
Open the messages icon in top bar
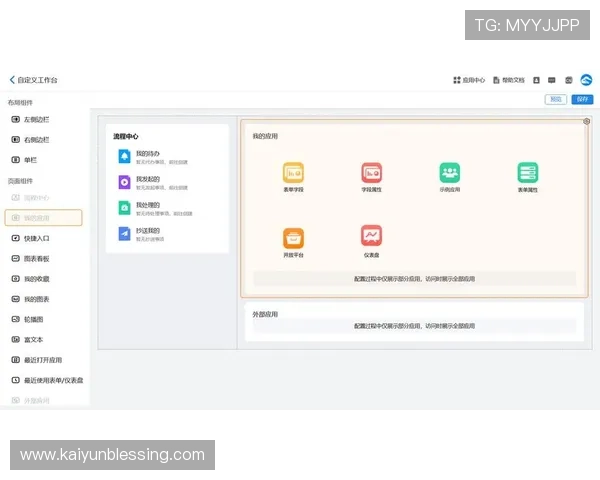coord(552,80)
